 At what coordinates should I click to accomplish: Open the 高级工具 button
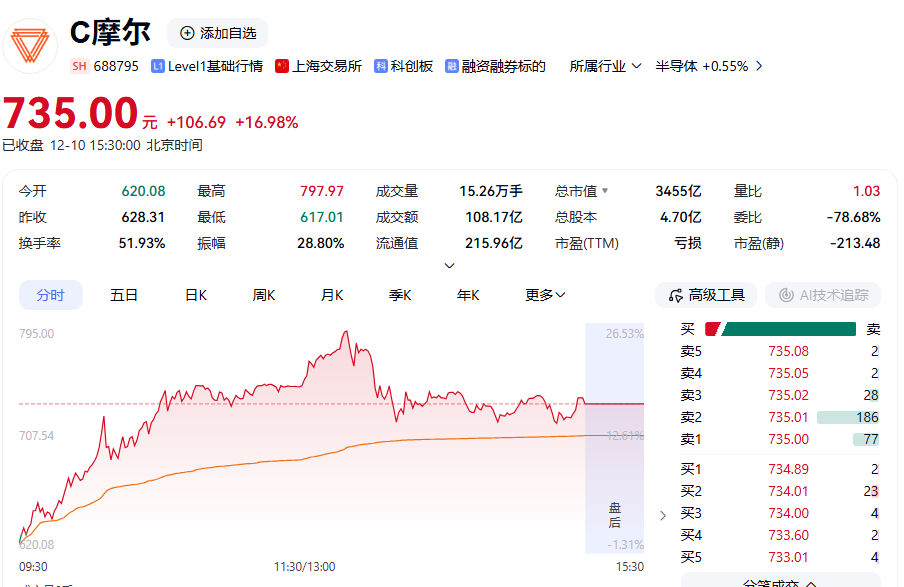pos(707,295)
